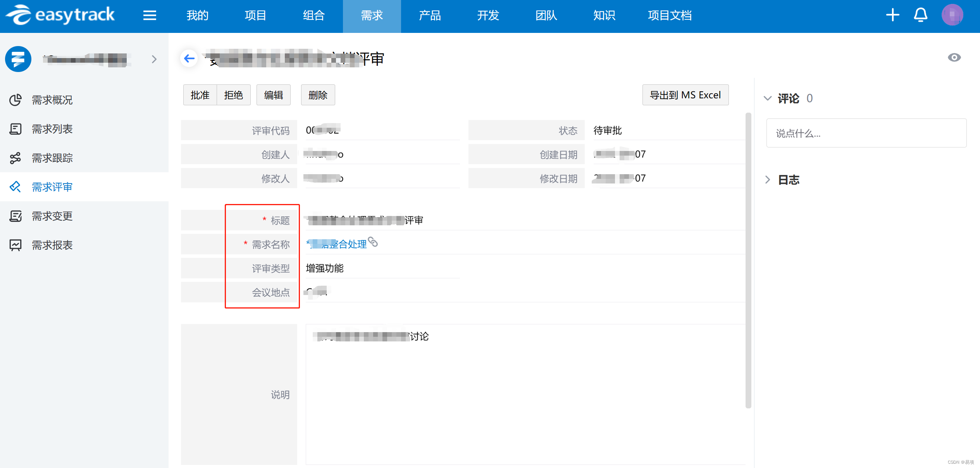980x468 pixels.
Task: Toggle the eye watch icon
Action: 954,58
